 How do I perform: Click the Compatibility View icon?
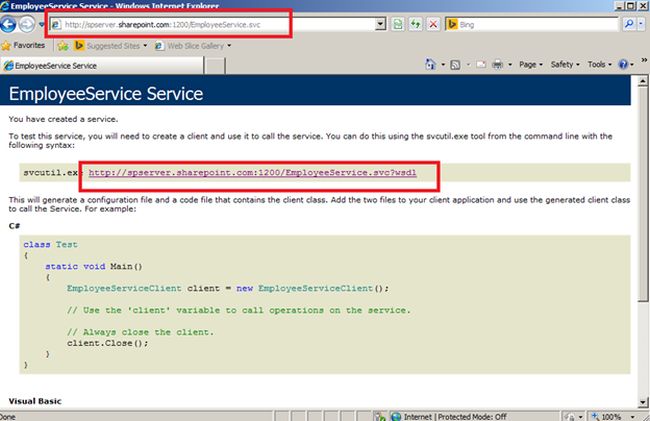pyautogui.click(x=398, y=24)
